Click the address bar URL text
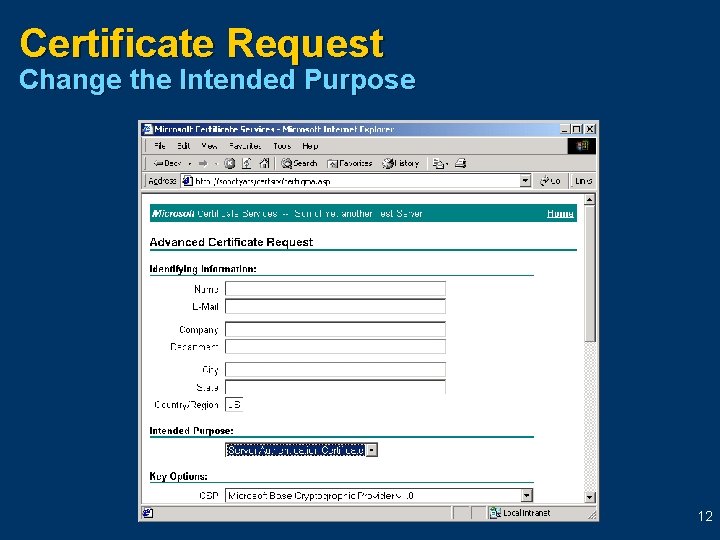The height and width of the screenshot is (540, 720). pyautogui.click(x=263, y=181)
